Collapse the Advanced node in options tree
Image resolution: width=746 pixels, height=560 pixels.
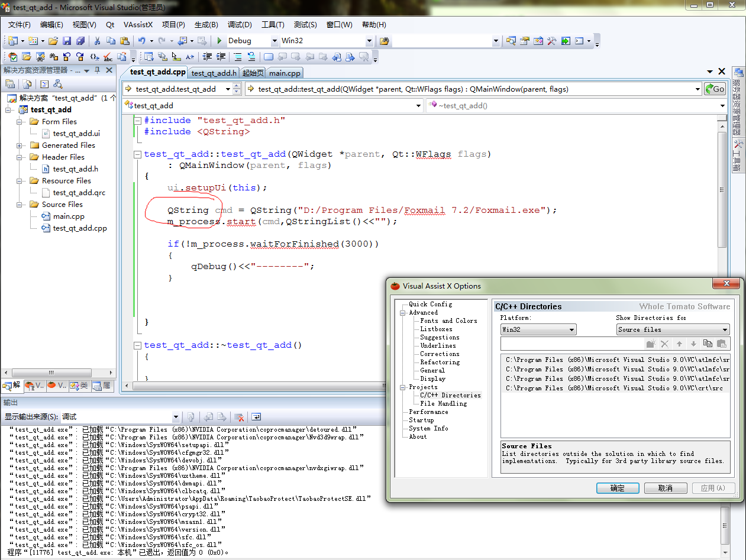pyautogui.click(x=403, y=313)
